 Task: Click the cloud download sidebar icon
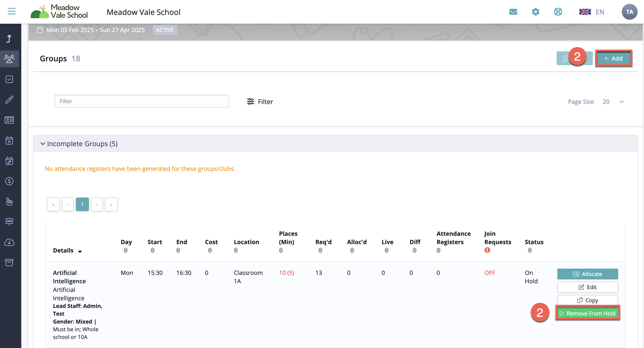(x=9, y=242)
